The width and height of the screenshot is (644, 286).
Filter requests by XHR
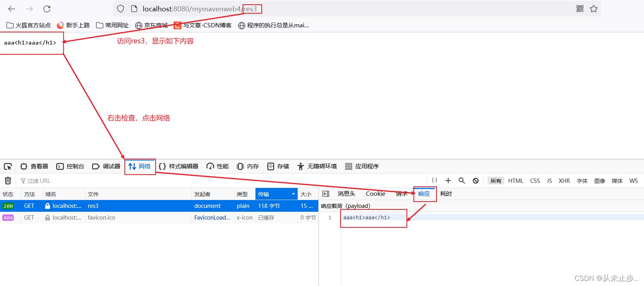point(564,181)
